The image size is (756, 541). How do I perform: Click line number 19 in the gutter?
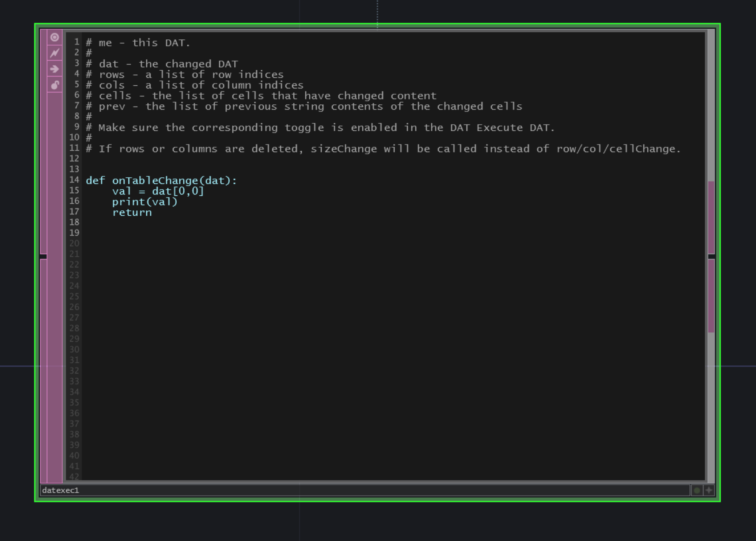tap(74, 233)
